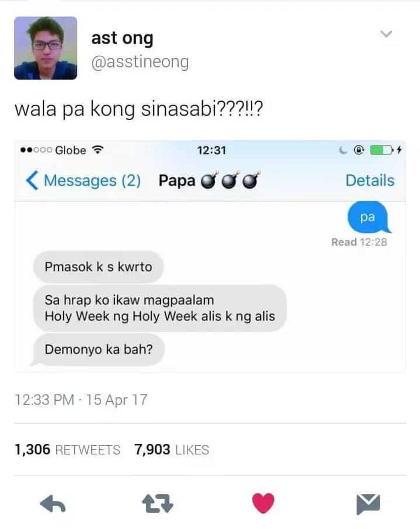Select the 'Demonyo ka bah?' message bubble
420x529 pixels.
(98, 350)
